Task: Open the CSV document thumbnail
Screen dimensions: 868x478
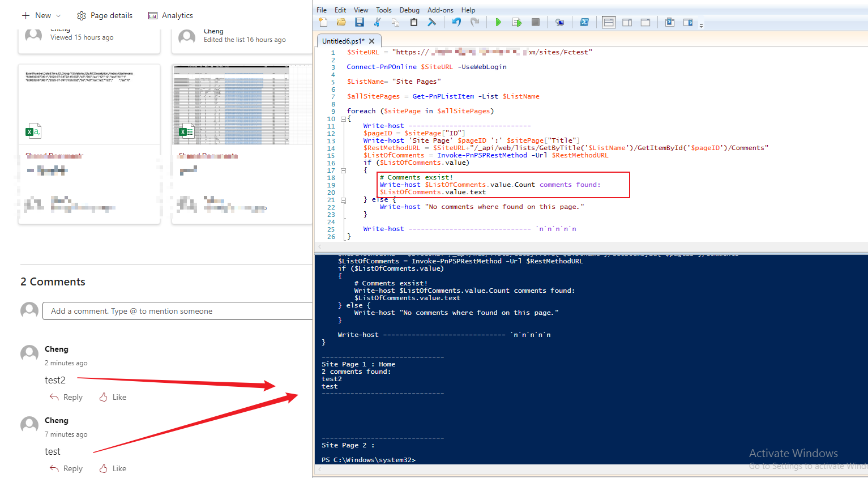Action: (89, 105)
